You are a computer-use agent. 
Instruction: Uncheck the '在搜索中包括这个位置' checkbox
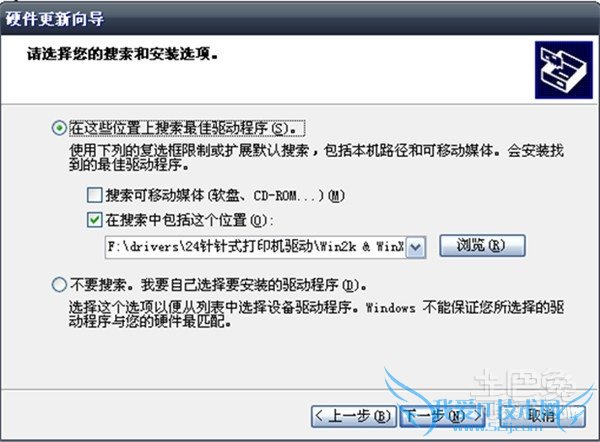click(x=95, y=220)
